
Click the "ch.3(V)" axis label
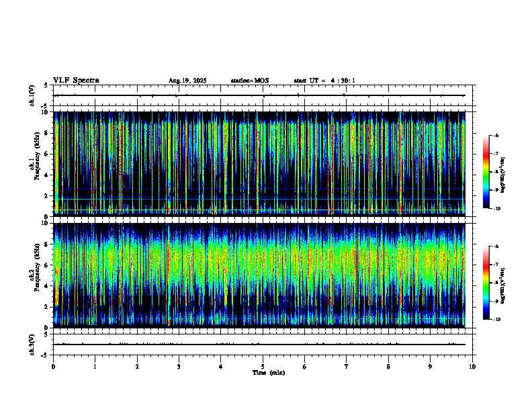(32, 345)
